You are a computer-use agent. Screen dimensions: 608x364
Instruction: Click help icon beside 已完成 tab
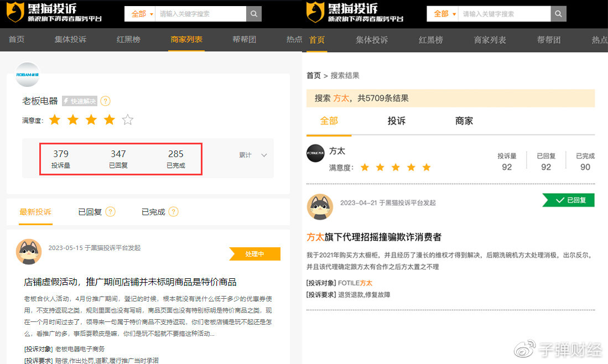point(174,212)
